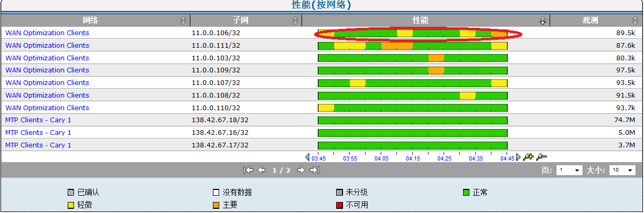Select the subnet cell 11.0.0.106/32

pyautogui.click(x=216, y=33)
